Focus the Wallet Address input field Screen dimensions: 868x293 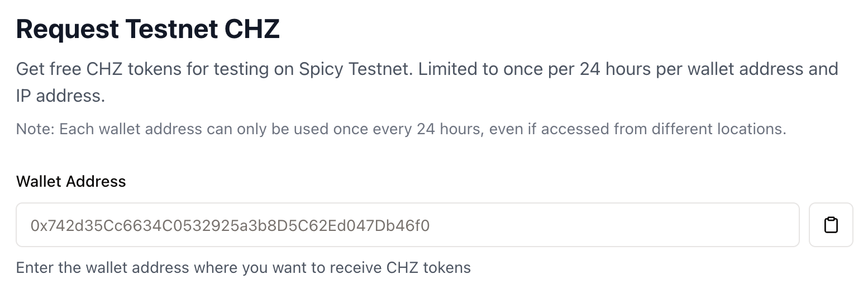pos(407,225)
